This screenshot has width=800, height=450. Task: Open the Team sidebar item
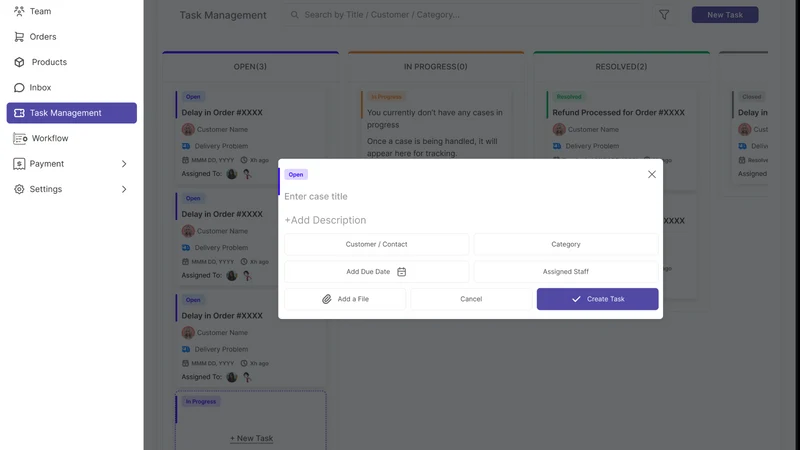pyautogui.click(x=71, y=11)
